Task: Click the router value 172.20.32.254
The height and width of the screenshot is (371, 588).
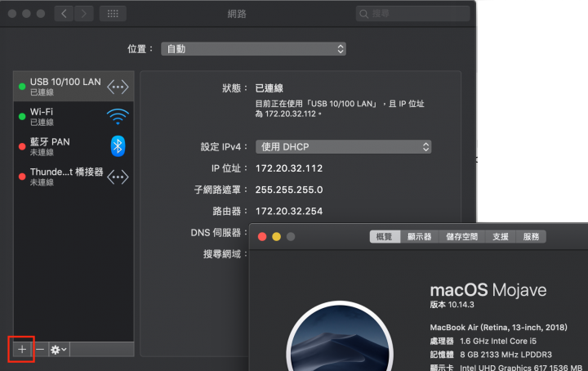Action: 289,211
